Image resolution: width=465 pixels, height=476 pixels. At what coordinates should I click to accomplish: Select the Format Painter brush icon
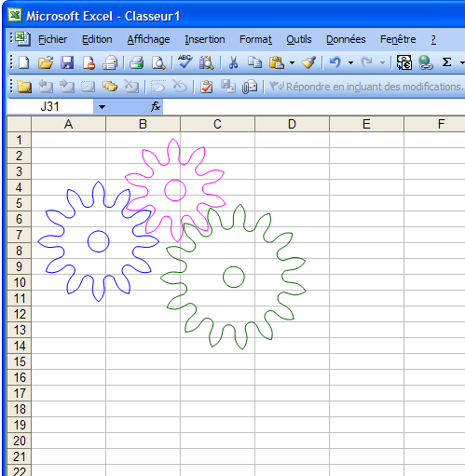308,62
